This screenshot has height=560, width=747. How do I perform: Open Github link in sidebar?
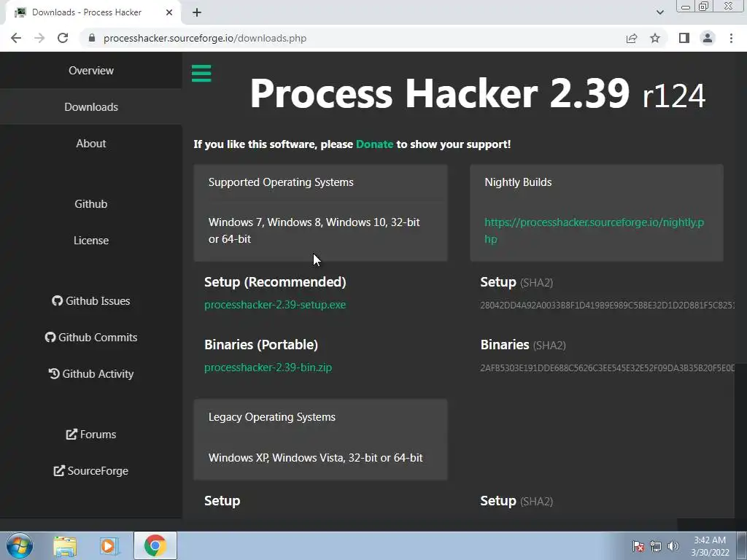point(91,204)
